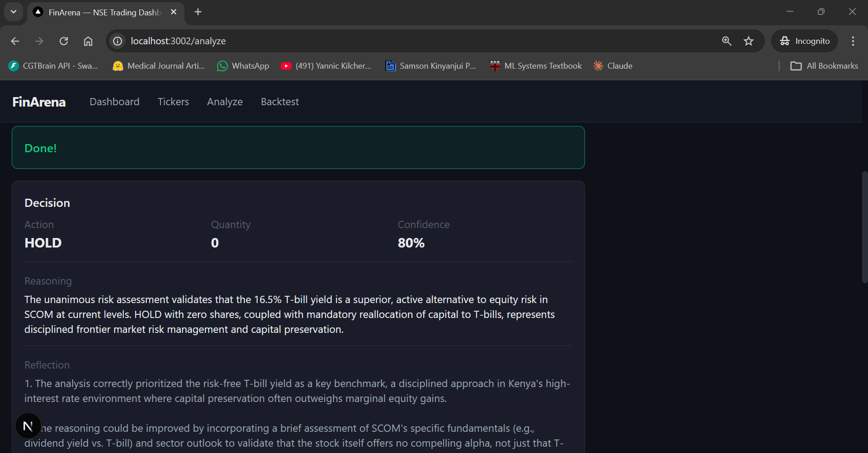Select the Dashboard nav item
The height and width of the screenshot is (453, 868).
point(114,102)
